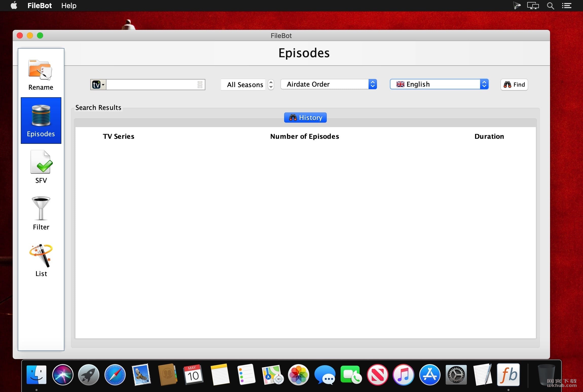Click the display mirroring menu bar icon
The height and width of the screenshot is (392, 583).
533,6
